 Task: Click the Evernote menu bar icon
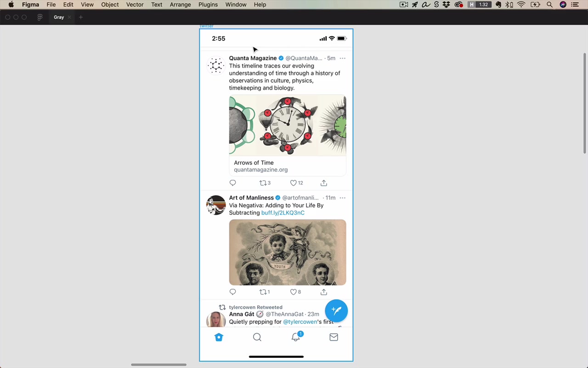(498, 5)
